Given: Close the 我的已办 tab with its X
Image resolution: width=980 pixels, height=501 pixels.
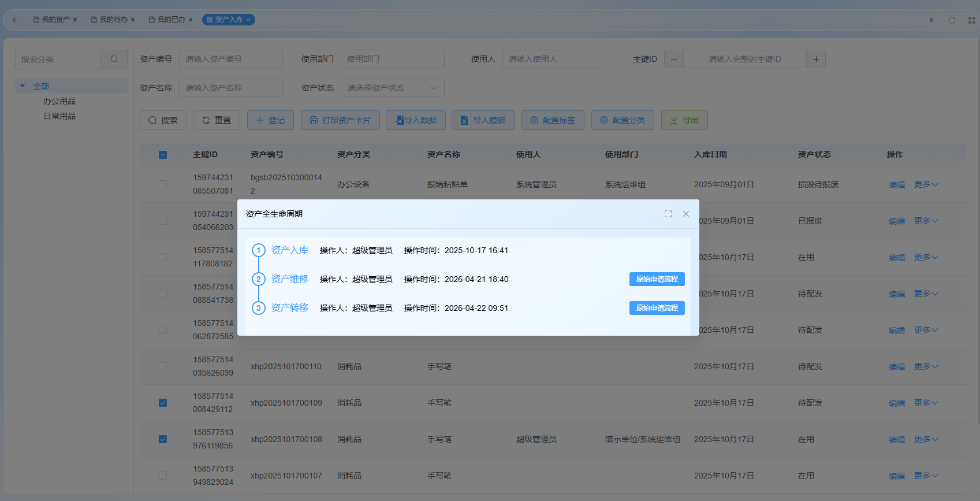Looking at the screenshot, I should click(191, 20).
